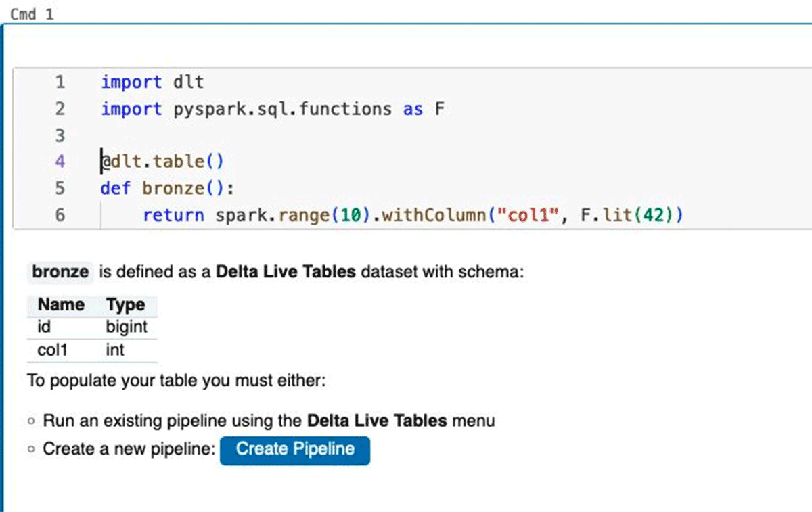Click the Name column header in schema table
The height and width of the screenshot is (512, 812).
61,305
